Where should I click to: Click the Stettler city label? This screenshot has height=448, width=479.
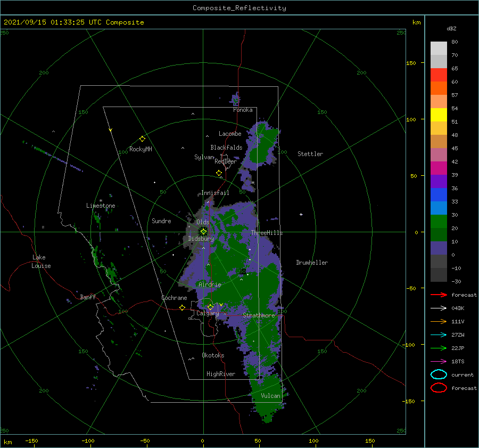point(310,154)
